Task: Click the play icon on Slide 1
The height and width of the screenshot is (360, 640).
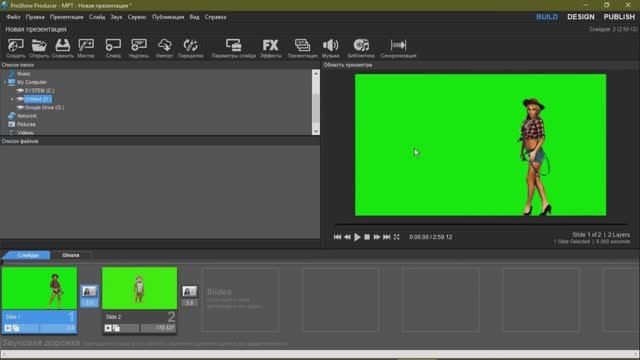Action: (8, 328)
